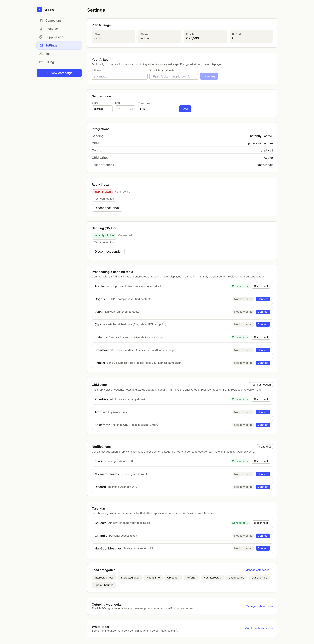
Task: Test connection for CRM sync
Action: coord(261,385)
